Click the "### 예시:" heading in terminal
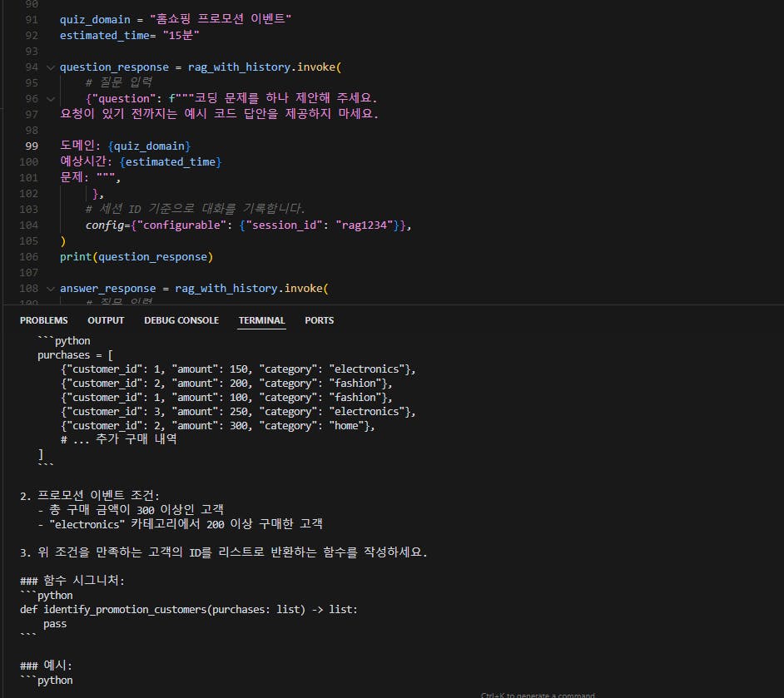 46,666
